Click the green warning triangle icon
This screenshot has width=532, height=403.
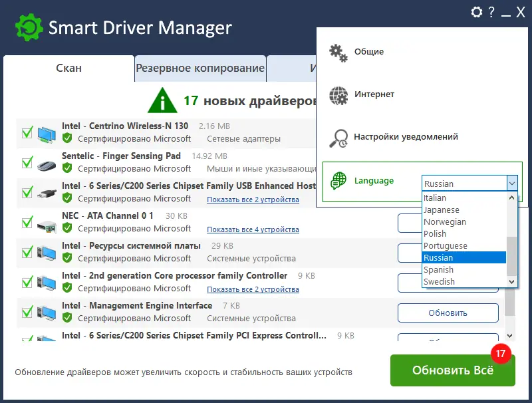162,101
